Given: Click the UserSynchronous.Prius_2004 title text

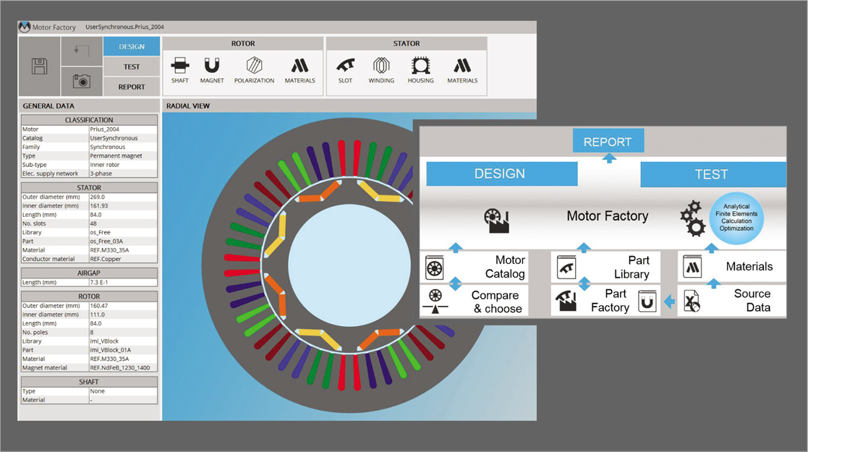Looking at the screenshot, I should click(125, 27).
